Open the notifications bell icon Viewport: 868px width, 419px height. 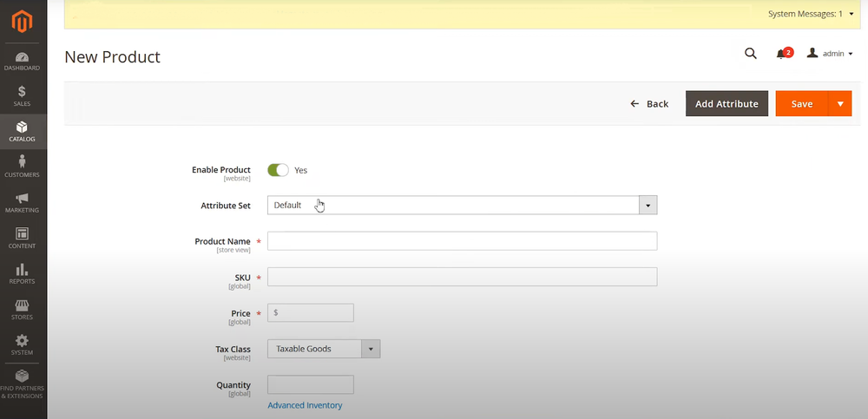click(781, 54)
